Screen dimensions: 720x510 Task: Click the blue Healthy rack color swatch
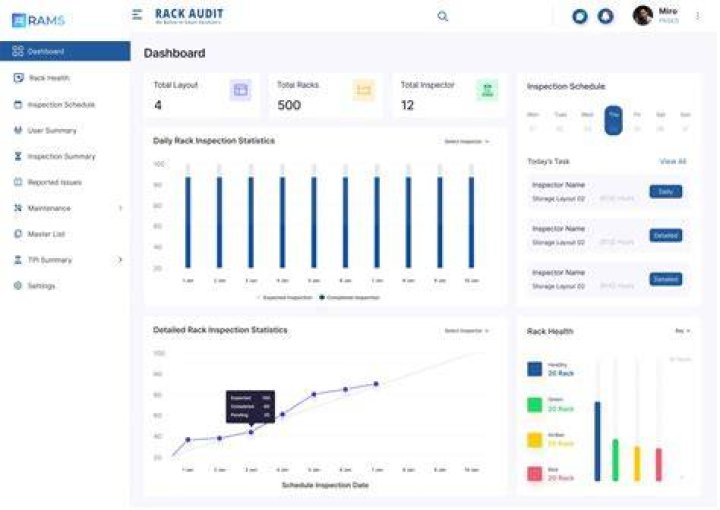[x=534, y=369]
